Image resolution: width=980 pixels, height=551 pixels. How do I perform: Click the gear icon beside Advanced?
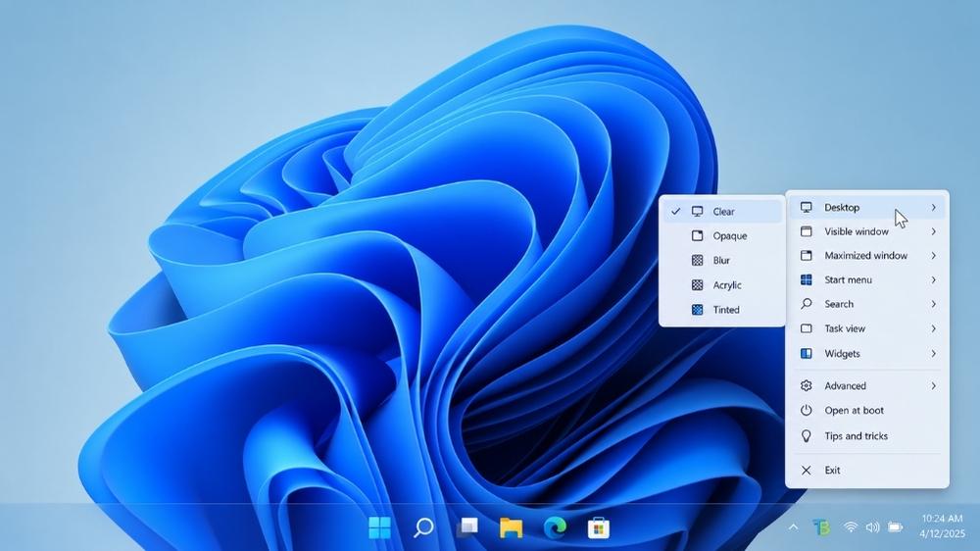pos(807,386)
